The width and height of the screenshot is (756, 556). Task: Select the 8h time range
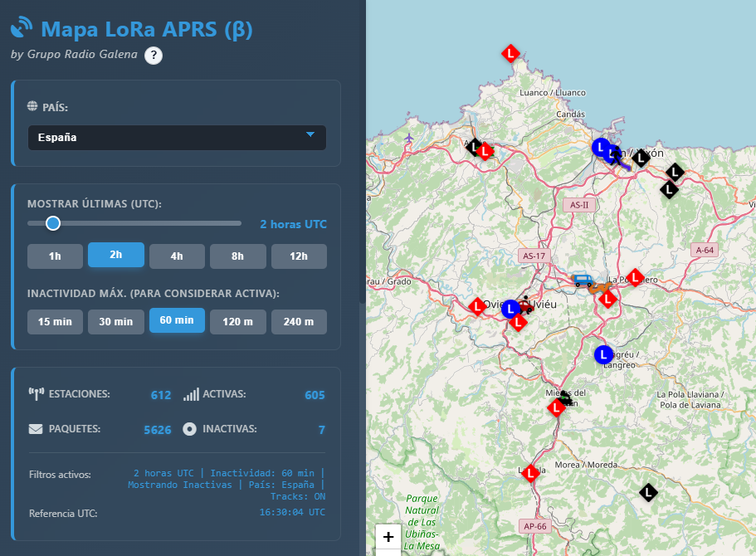pyautogui.click(x=237, y=256)
